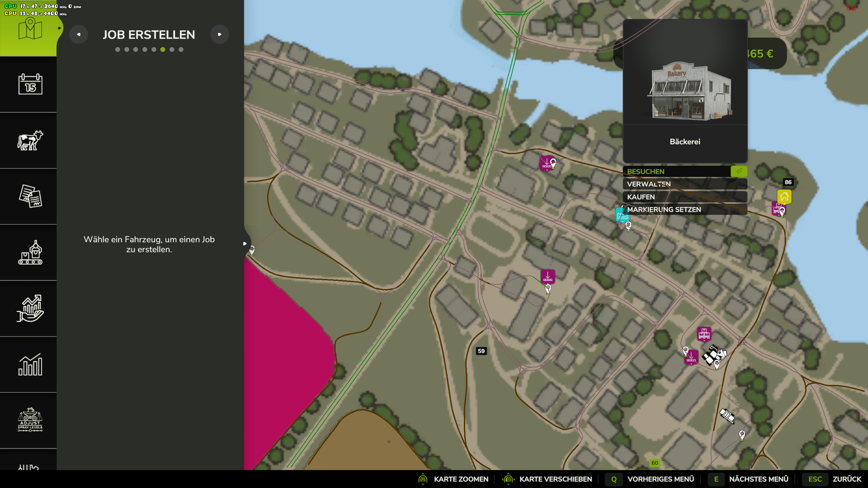Image resolution: width=868 pixels, height=488 pixels.
Task: Click the first page indicator dot
Action: [x=118, y=50]
